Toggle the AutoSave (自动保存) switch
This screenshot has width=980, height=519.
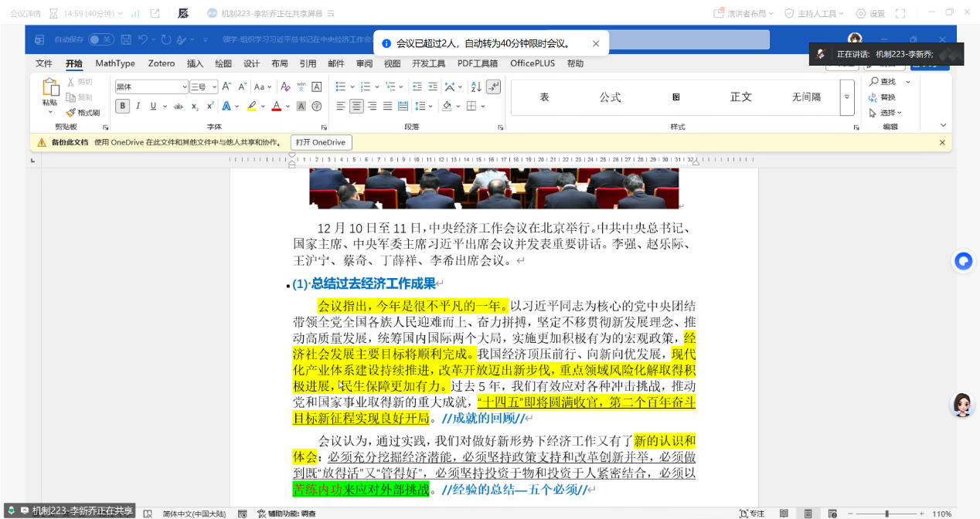pos(100,39)
